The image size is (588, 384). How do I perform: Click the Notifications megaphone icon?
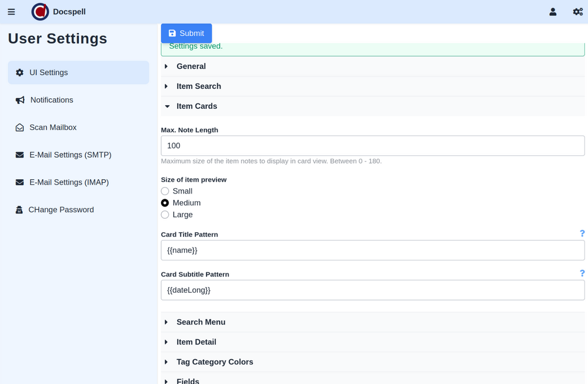[x=20, y=100]
